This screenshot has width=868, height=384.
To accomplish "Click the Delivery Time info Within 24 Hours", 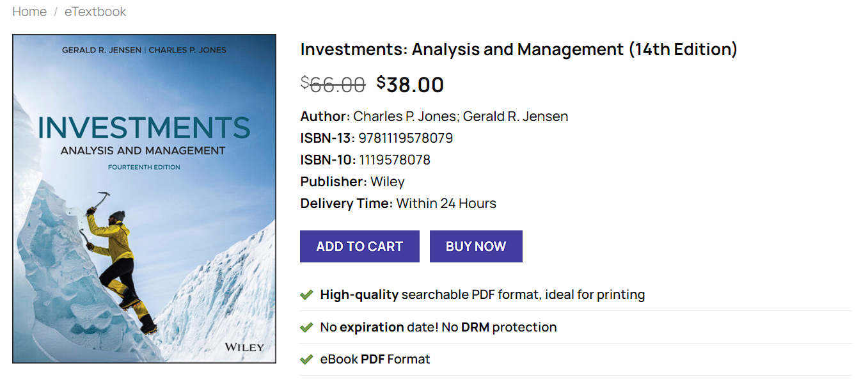I will point(446,203).
